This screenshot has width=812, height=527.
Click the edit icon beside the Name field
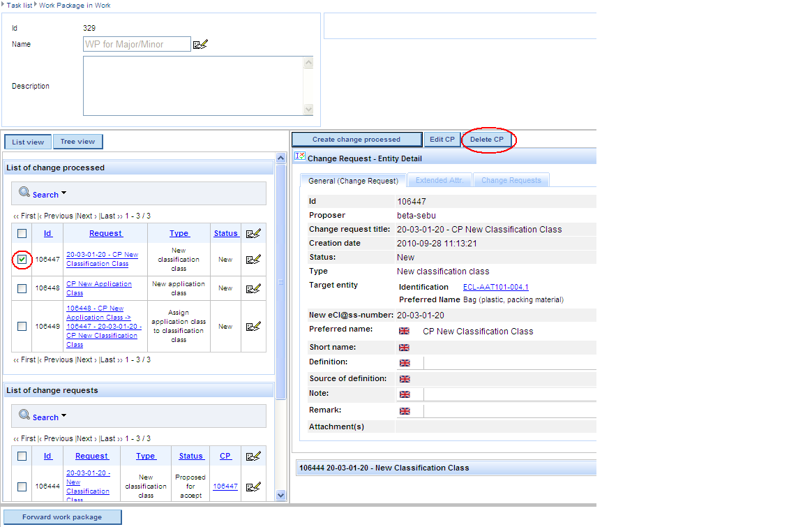[200, 45]
